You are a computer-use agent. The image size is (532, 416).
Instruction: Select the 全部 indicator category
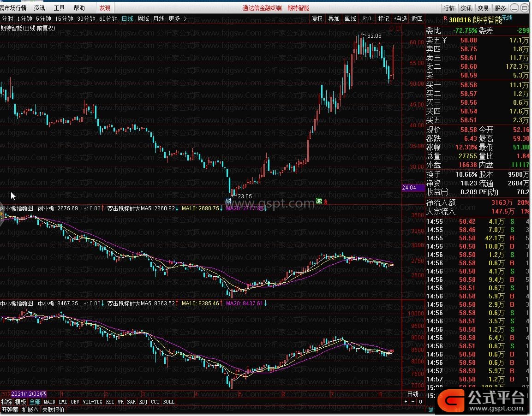pyautogui.click(x=35, y=402)
